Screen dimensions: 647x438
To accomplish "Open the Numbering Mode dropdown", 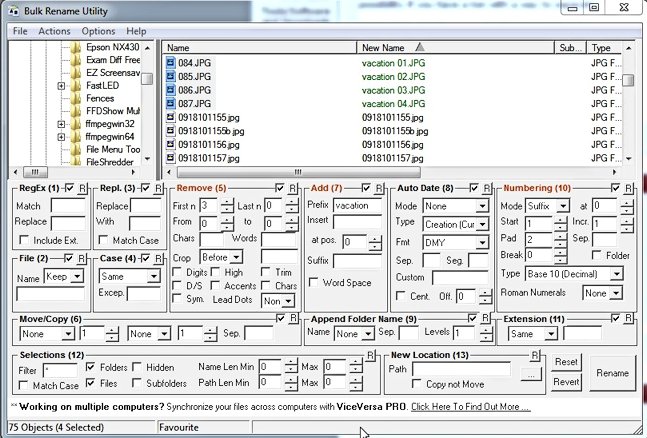I will point(561,206).
